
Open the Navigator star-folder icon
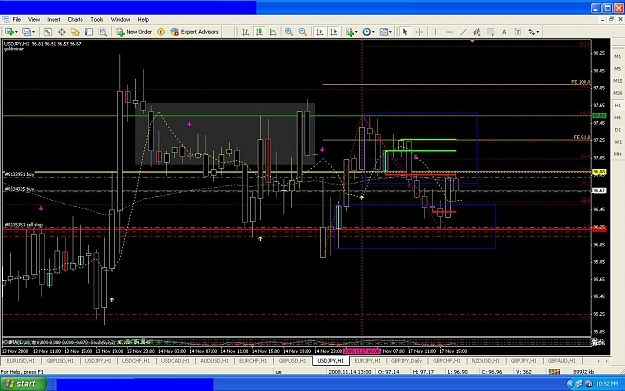click(75, 32)
